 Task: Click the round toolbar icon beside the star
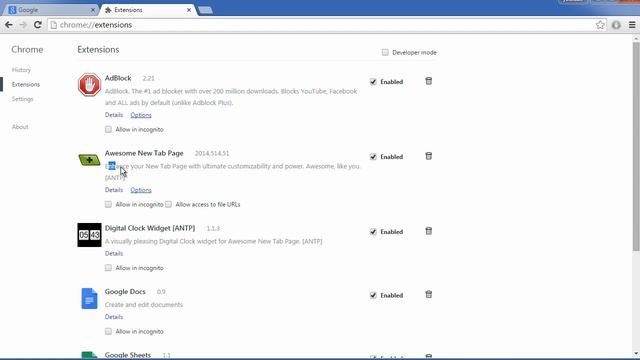616,25
